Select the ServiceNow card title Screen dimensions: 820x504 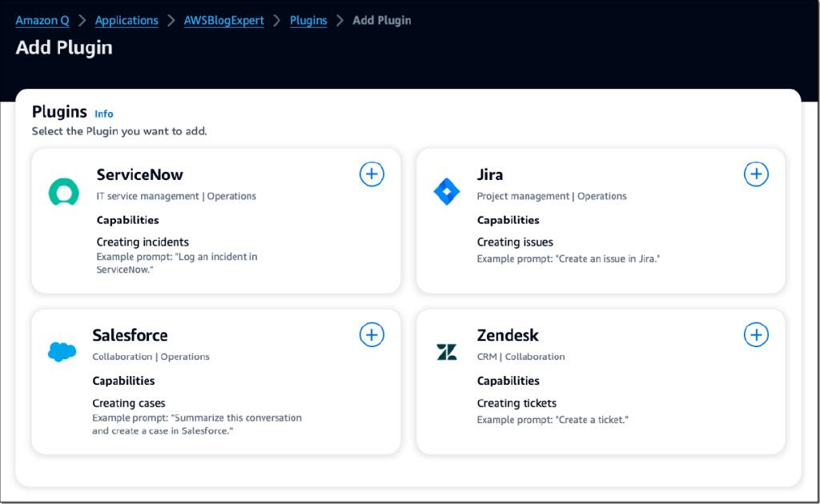[x=139, y=174]
